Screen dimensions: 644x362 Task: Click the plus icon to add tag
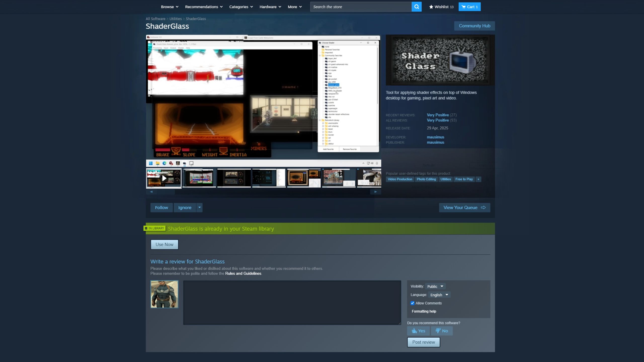coord(478,179)
